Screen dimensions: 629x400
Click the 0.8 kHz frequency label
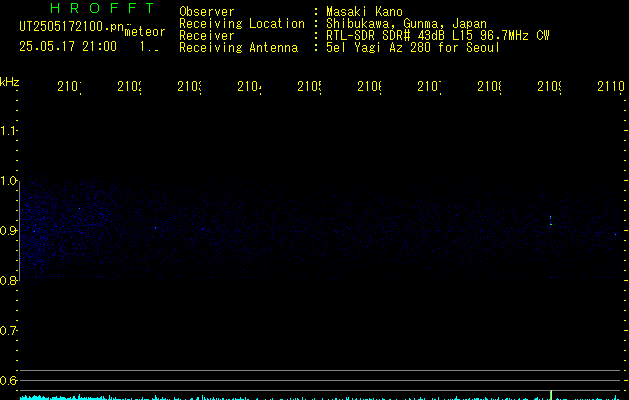[x=8, y=281]
